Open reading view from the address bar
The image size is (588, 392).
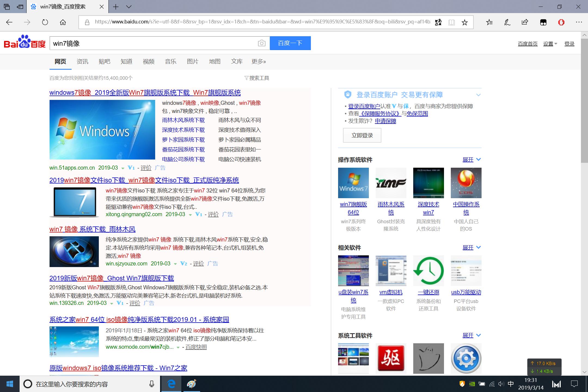pyautogui.click(x=452, y=22)
